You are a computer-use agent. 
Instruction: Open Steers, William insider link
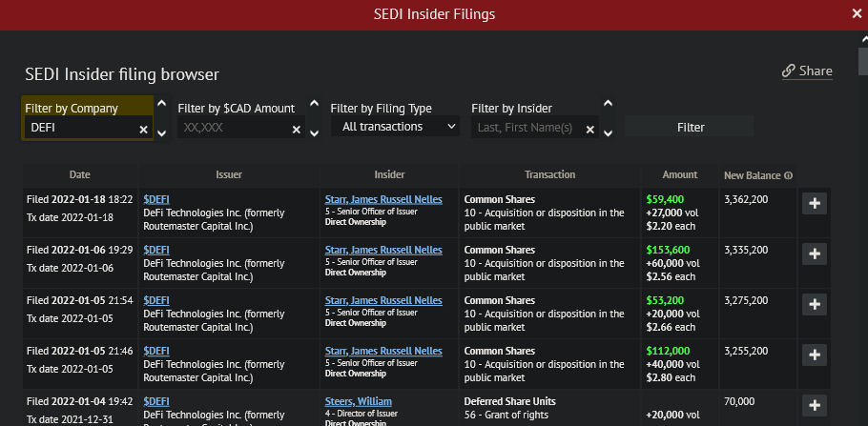[358, 401]
